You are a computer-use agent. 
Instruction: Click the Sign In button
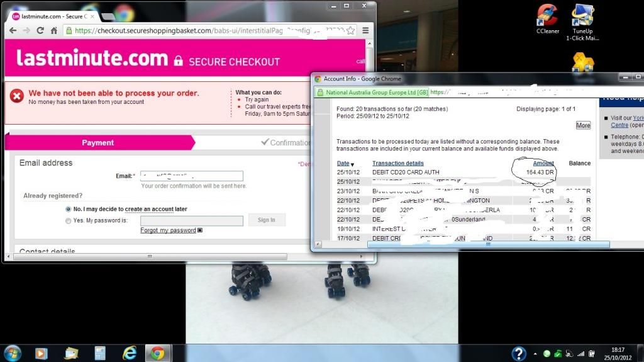tap(266, 220)
